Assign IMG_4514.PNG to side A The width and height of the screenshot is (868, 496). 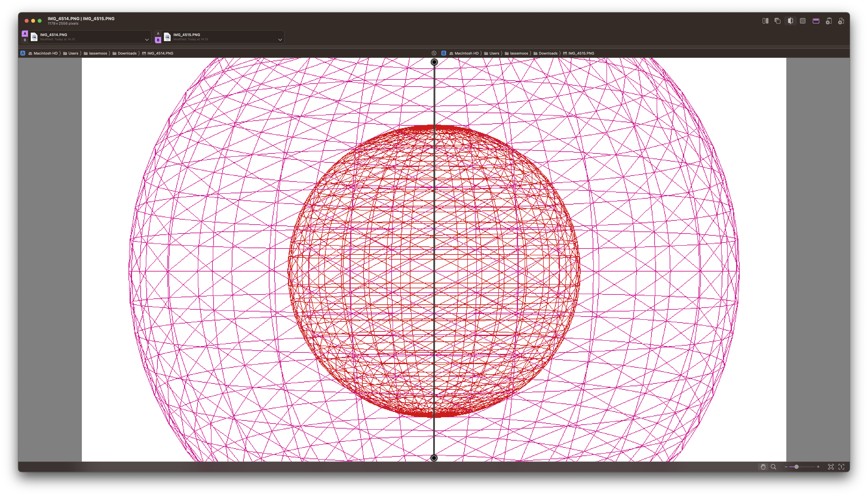tap(25, 33)
